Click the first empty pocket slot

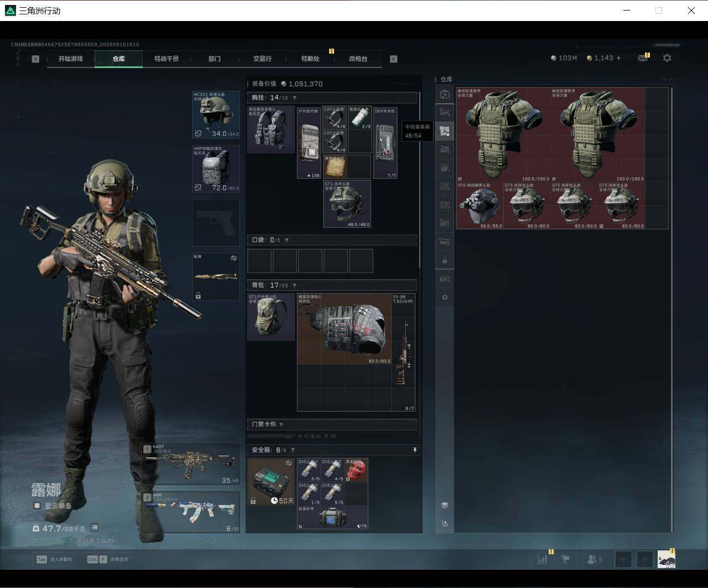[x=259, y=261]
